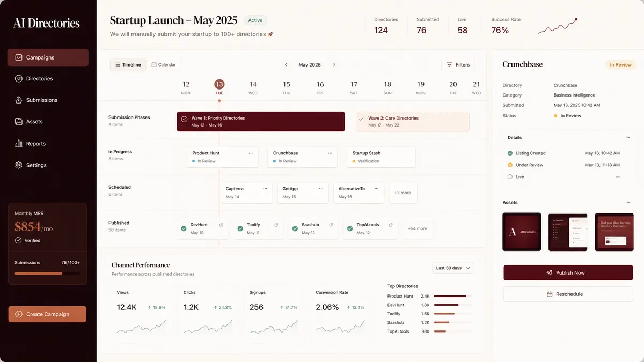Click the plus icon on Create Campaign
This screenshot has height=362, width=644.
click(19, 314)
